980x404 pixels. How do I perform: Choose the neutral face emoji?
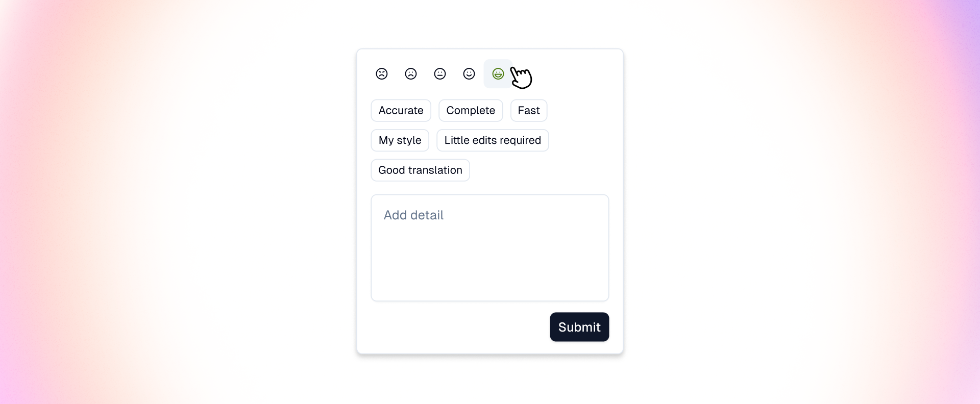coord(440,73)
